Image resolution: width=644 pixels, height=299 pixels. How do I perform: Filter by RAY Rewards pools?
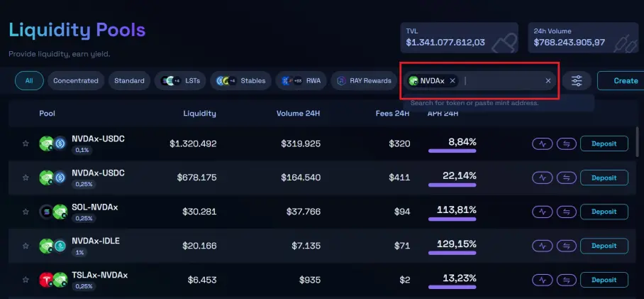tap(363, 81)
